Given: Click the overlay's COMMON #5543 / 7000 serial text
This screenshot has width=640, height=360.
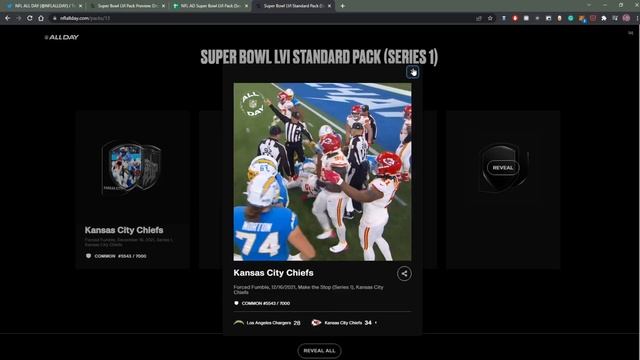Looking at the screenshot, I should [x=266, y=303].
